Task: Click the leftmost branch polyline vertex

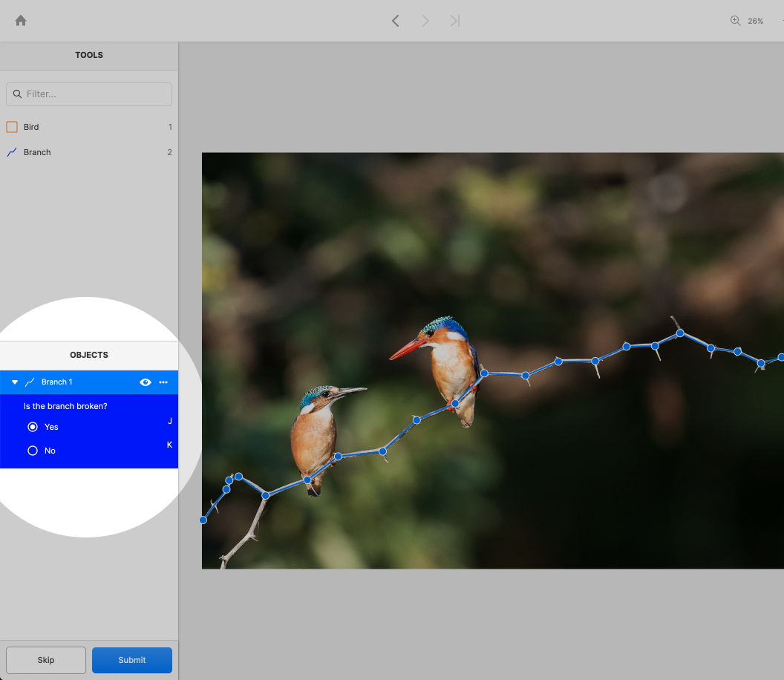Action: click(x=203, y=520)
